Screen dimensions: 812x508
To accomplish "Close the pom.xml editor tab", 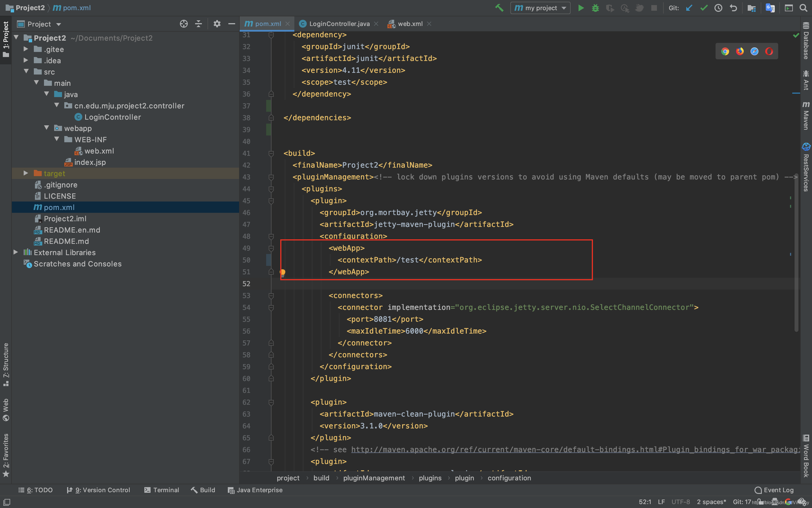I will tap(288, 24).
